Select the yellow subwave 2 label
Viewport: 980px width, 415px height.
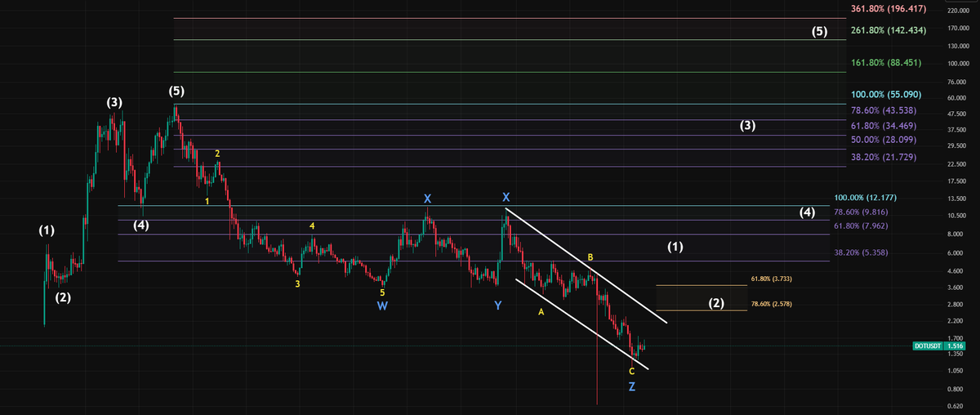point(217,153)
